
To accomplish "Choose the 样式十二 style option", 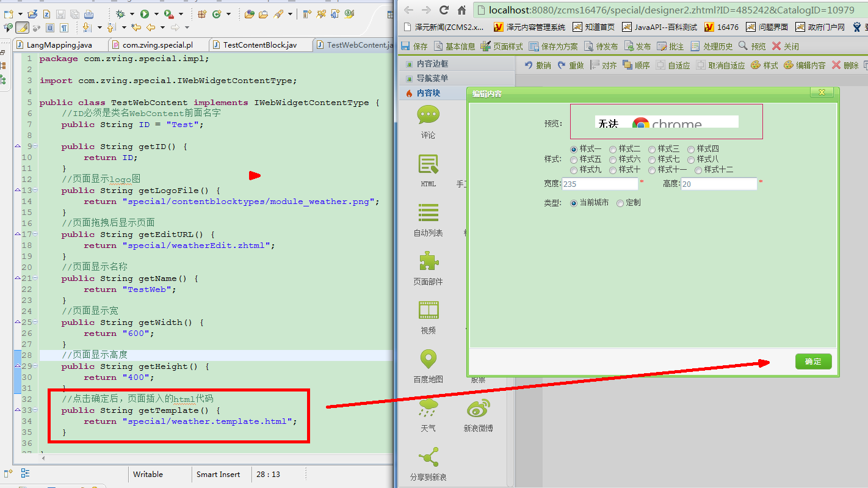I will click(x=700, y=170).
